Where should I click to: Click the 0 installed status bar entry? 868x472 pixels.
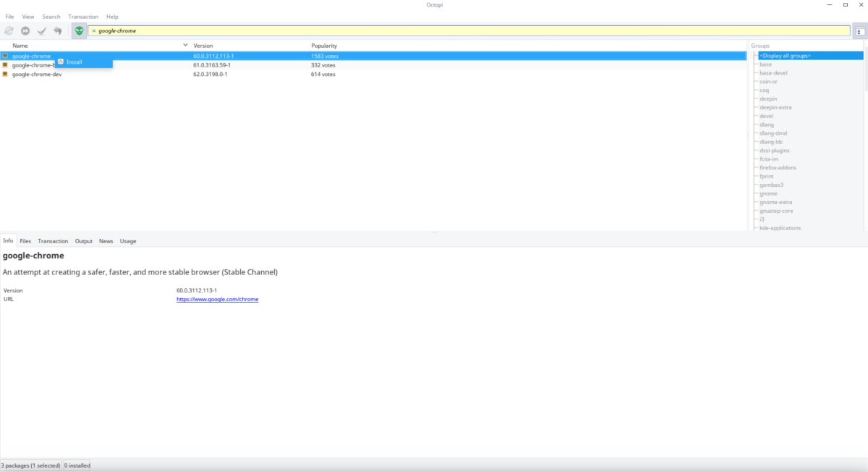pos(77,465)
